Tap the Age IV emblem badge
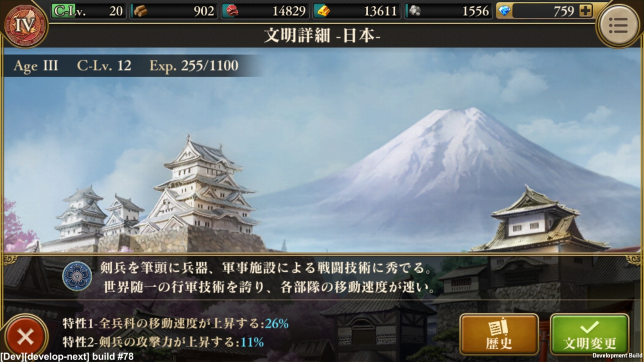Viewport: 644px width, 362px height. click(26, 25)
